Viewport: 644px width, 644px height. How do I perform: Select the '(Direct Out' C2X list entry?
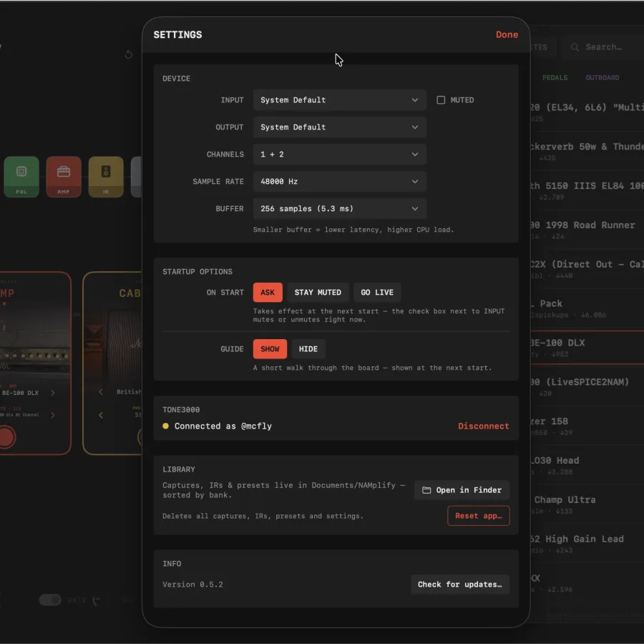point(587,268)
